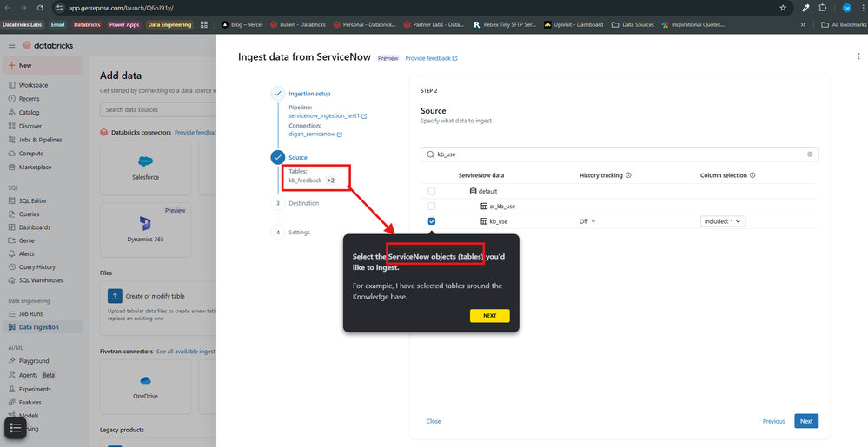
Task: Open the Provide feedback link
Action: click(x=431, y=58)
